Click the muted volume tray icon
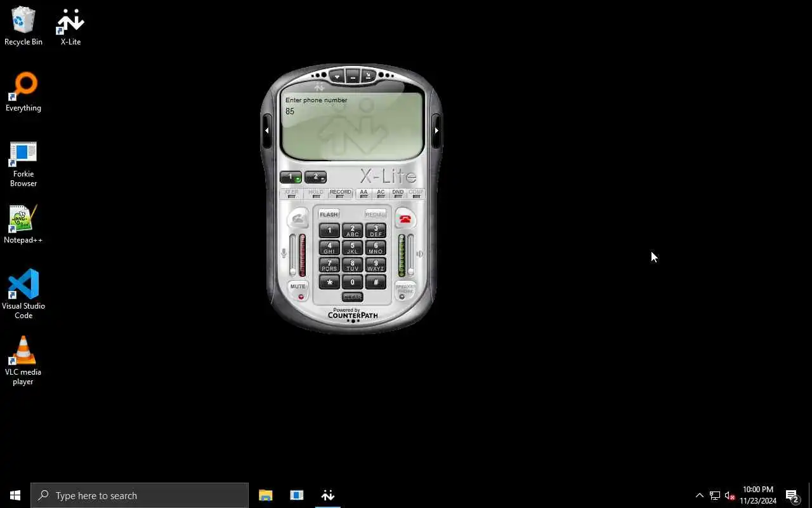Image resolution: width=812 pixels, height=508 pixels. [x=730, y=495]
